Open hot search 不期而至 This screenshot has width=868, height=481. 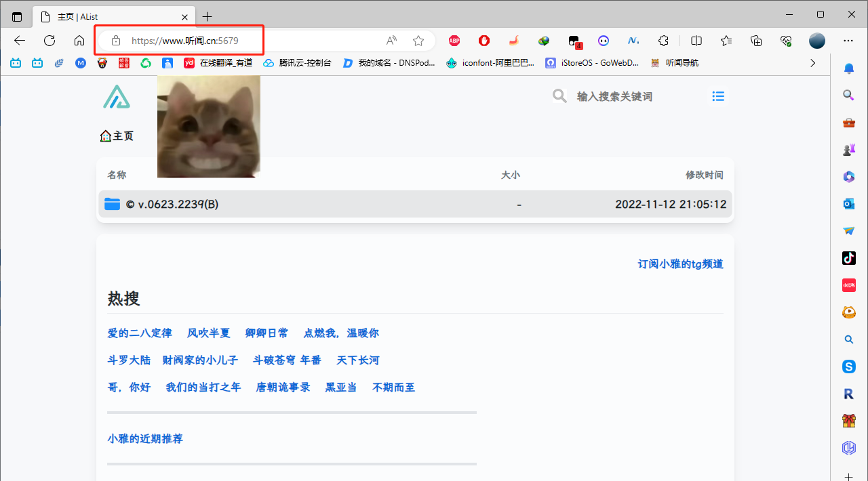(394, 387)
